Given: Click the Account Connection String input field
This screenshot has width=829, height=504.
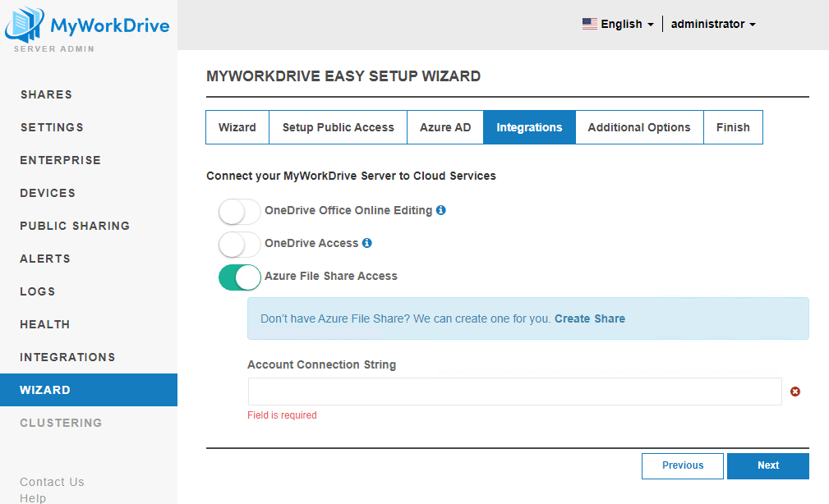Looking at the screenshot, I should (x=515, y=392).
